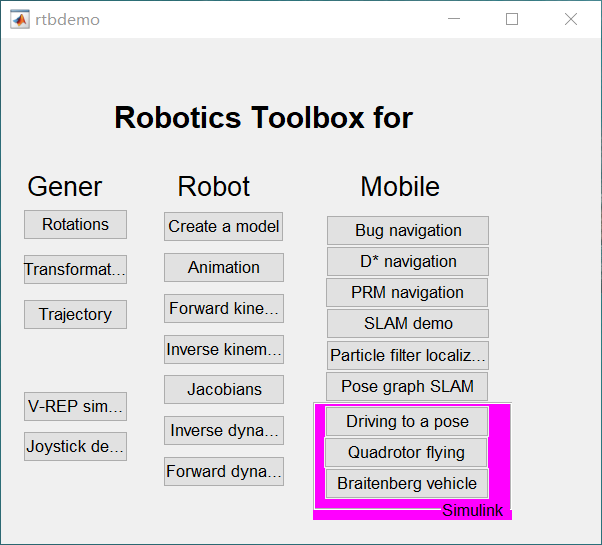
Task: Click the MATLAB icon in title bar
Action: [20, 19]
